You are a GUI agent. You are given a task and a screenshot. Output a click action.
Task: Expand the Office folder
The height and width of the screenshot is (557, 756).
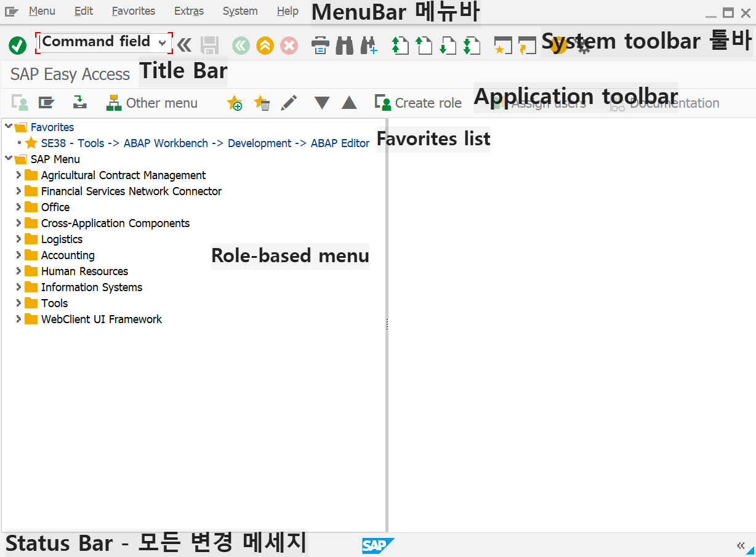coord(18,207)
